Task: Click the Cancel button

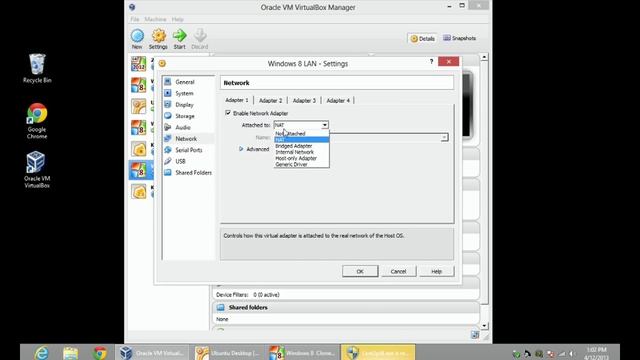Action: [398, 271]
